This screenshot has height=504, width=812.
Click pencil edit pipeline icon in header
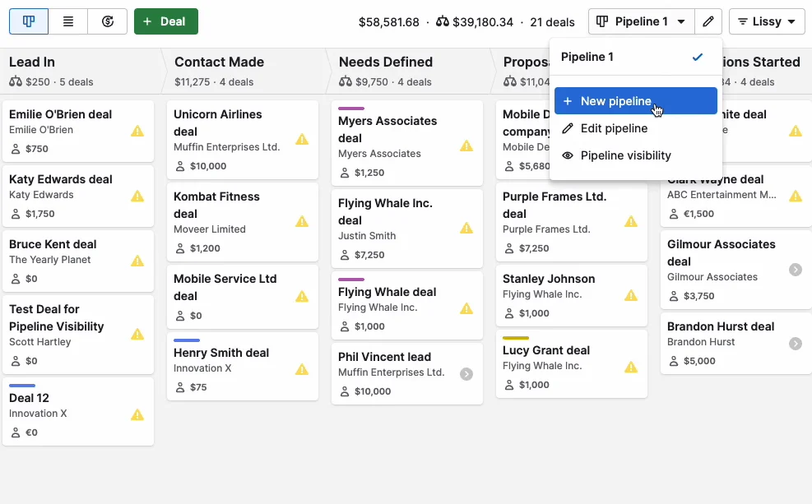[708, 21]
